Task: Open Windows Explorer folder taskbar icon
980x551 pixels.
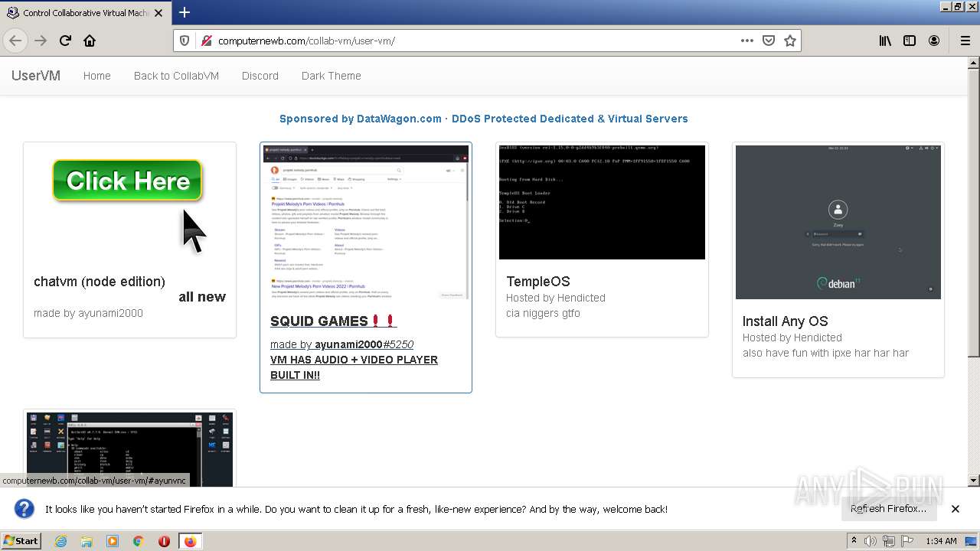Action: 87,541
